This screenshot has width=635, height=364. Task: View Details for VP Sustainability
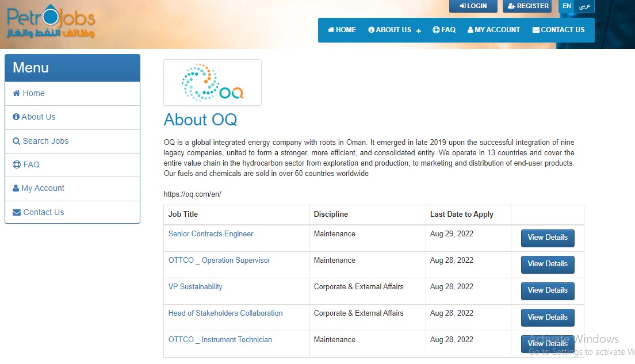click(548, 291)
